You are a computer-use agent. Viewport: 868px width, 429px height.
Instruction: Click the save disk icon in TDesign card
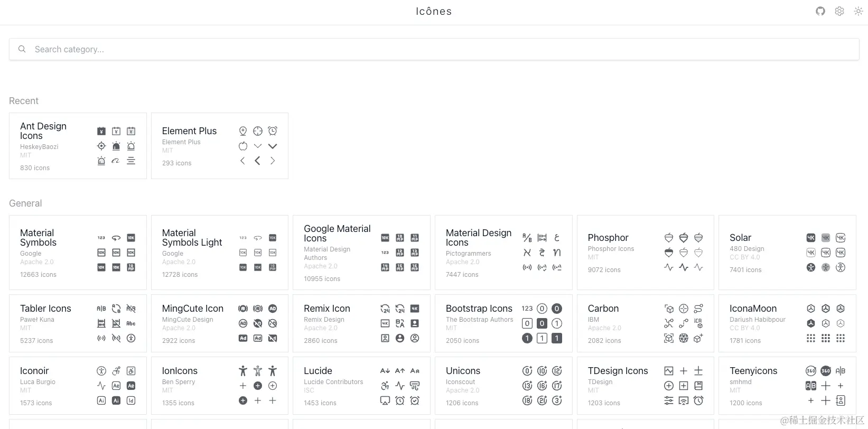tap(698, 386)
